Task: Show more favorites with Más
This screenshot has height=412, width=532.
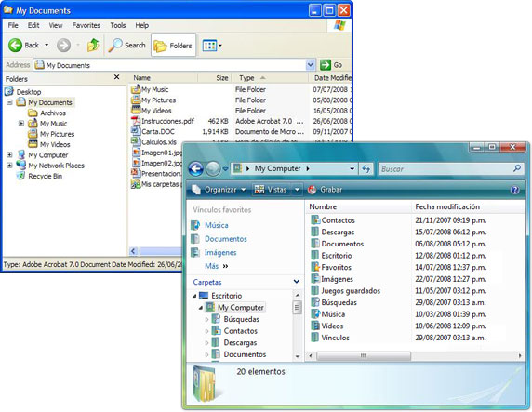Action: click(x=216, y=266)
